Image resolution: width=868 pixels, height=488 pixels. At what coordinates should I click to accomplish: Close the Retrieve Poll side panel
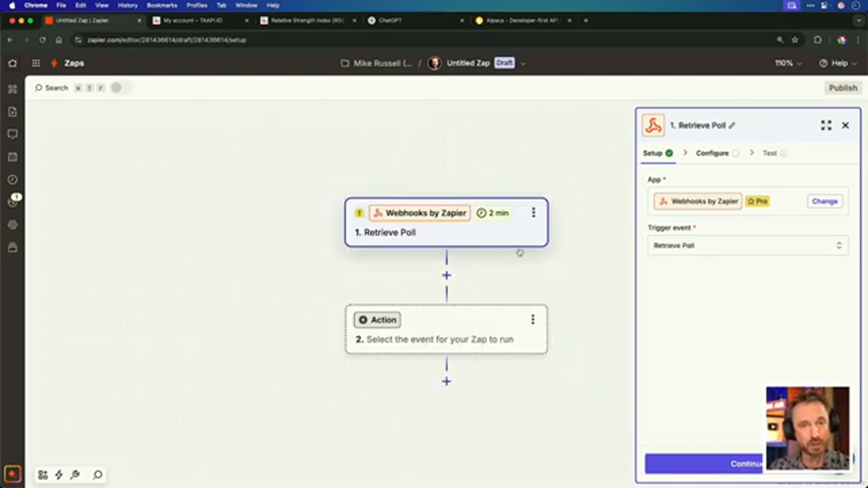[846, 125]
